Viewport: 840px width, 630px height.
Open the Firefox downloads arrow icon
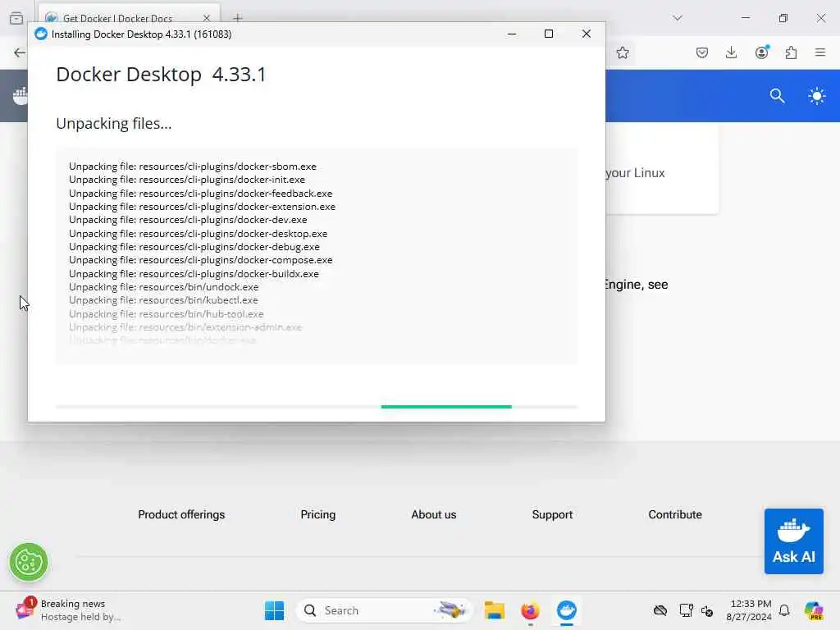tap(731, 52)
